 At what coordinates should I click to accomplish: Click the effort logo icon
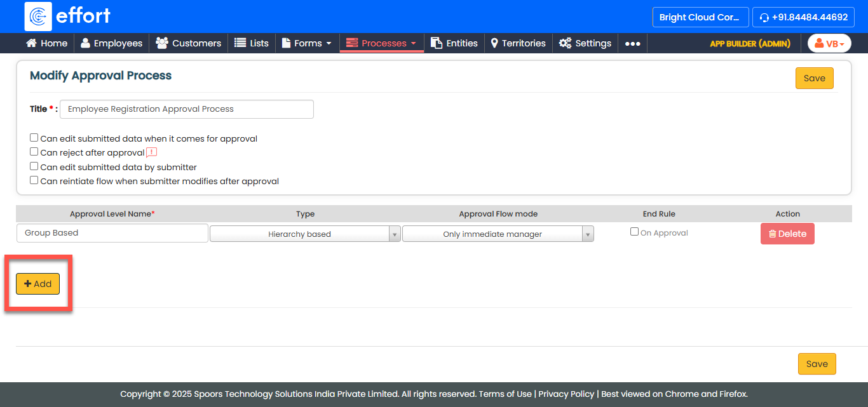coord(38,17)
